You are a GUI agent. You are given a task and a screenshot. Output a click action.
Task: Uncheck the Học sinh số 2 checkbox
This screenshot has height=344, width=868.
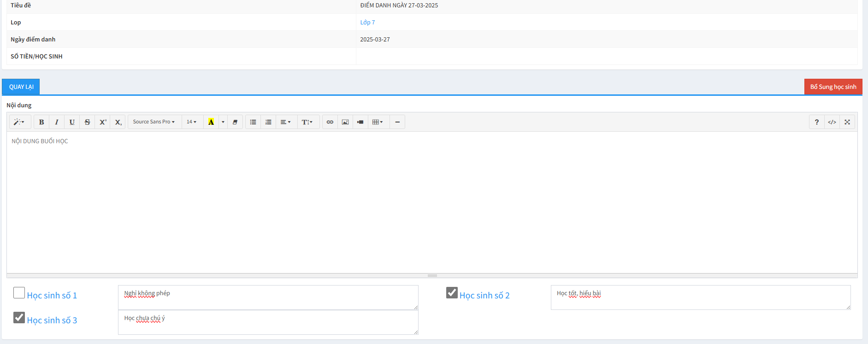pyautogui.click(x=452, y=293)
